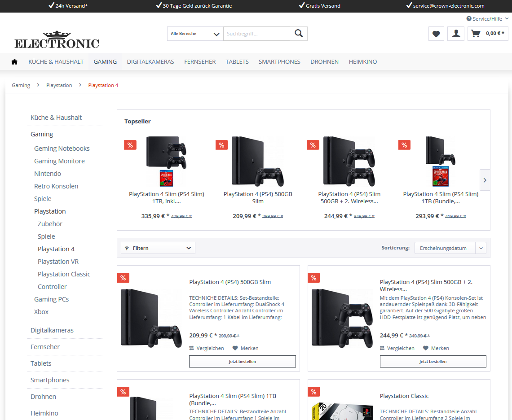The height and width of the screenshot is (420, 512).
Task: Click the Service/Hilfe question mark icon
Action: click(x=469, y=18)
